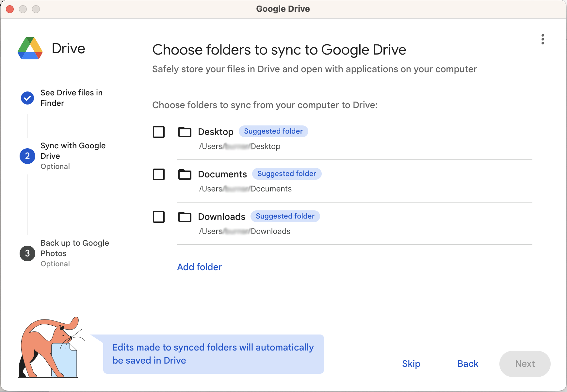Click the cat illustration speech bubble
The image size is (567, 392).
pyautogui.click(x=213, y=354)
